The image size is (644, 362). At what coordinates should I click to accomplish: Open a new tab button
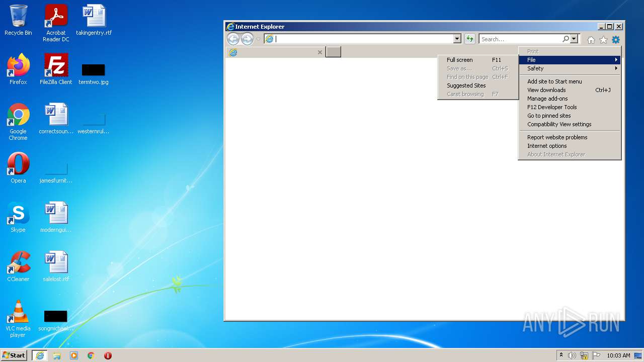[x=333, y=52]
